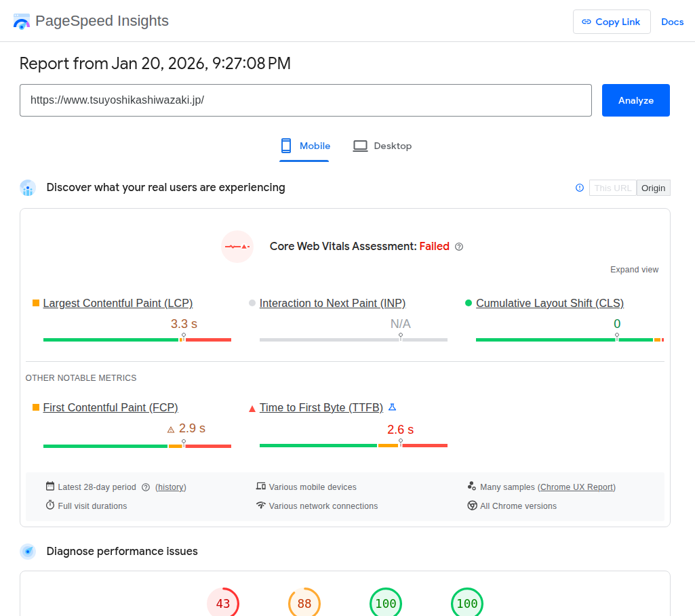Viewport: 695px width, 616px height.
Task: Click the experiment flask icon beside TTFB
Action: [x=393, y=407]
